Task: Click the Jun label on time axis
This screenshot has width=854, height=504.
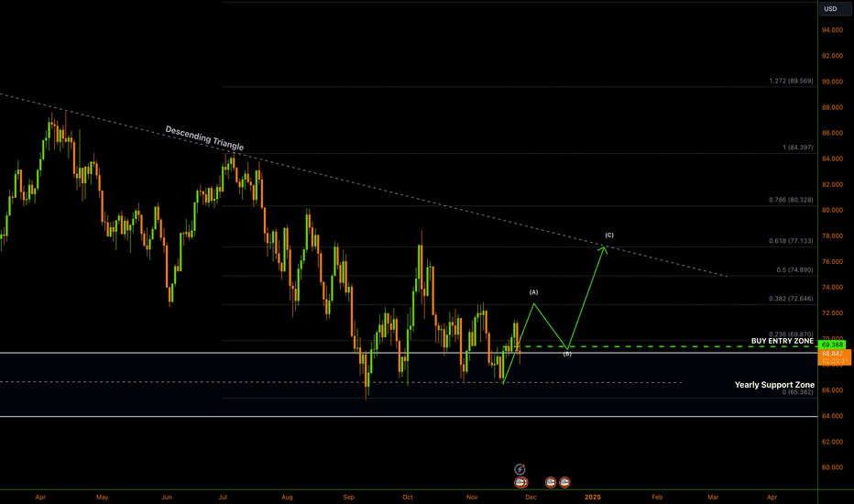Action: (x=167, y=498)
